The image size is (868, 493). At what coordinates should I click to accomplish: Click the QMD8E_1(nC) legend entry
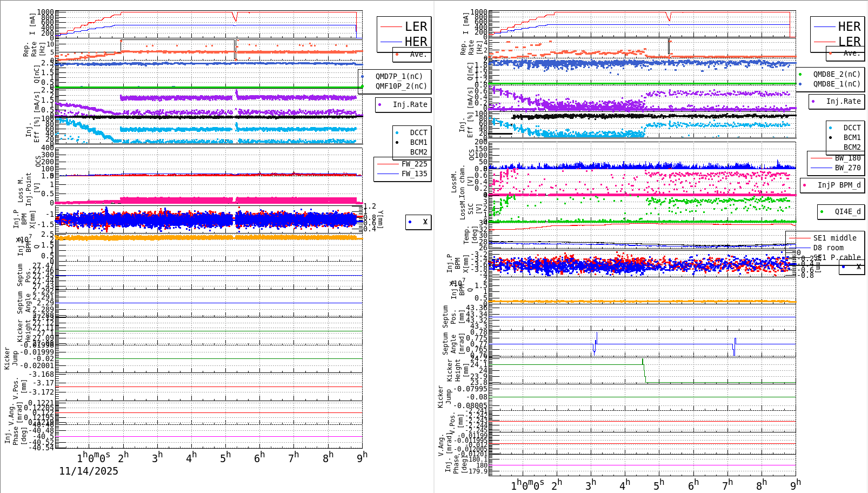pos(837,84)
